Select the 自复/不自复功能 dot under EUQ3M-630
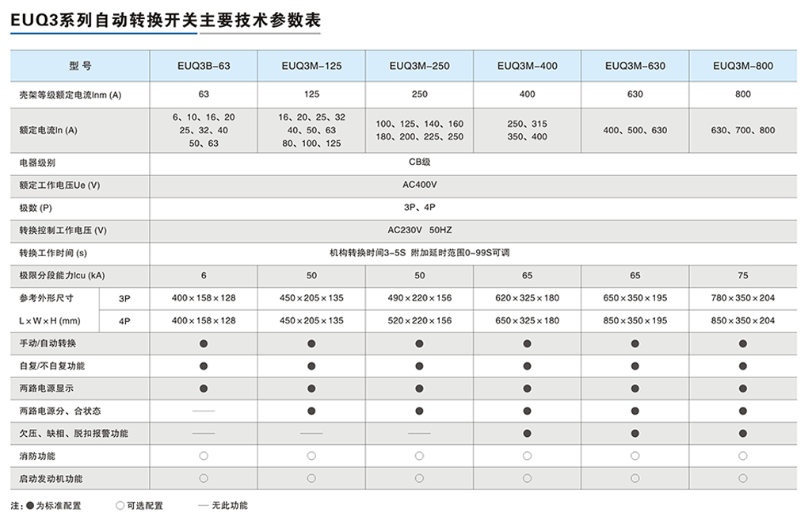This screenshot has height=517, width=812. (634, 366)
